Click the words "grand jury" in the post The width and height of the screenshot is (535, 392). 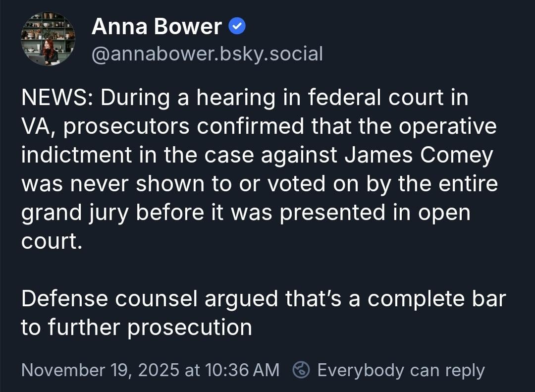(x=75, y=213)
